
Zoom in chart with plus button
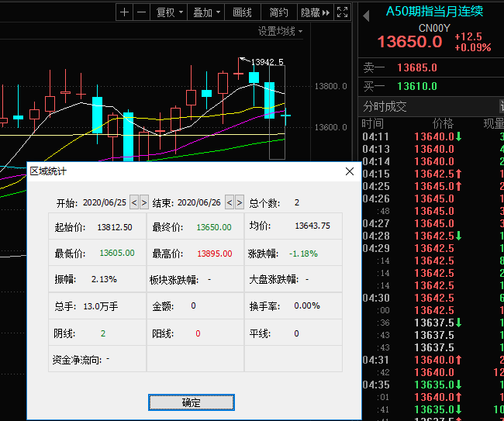(124, 12)
